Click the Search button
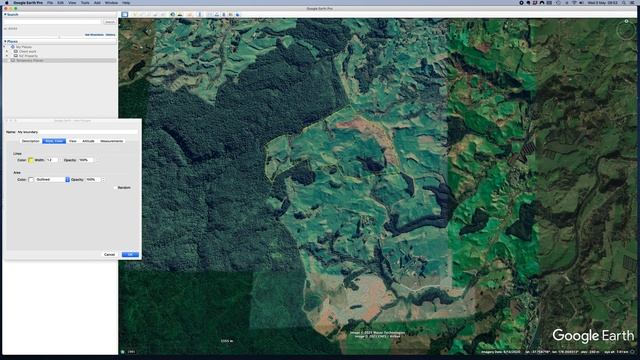 [x=110, y=22]
